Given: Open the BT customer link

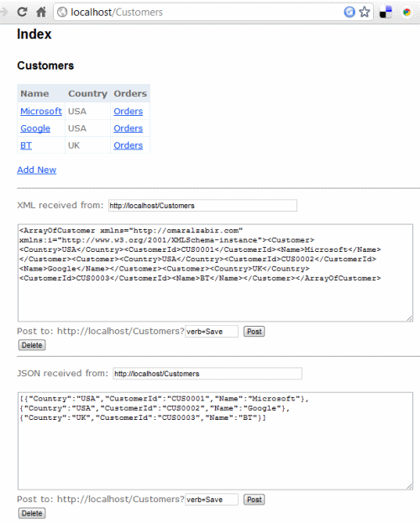Looking at the screenshot, I should 26,145.
